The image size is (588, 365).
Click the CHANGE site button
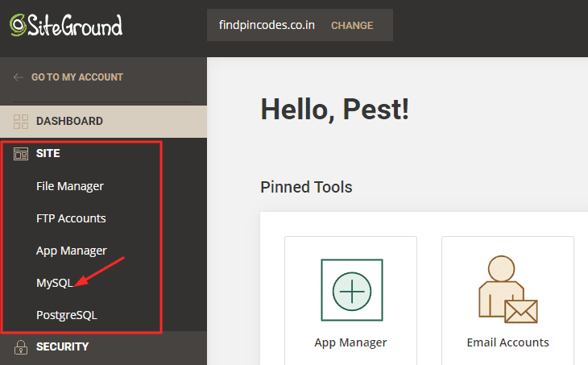coord(352,26)
